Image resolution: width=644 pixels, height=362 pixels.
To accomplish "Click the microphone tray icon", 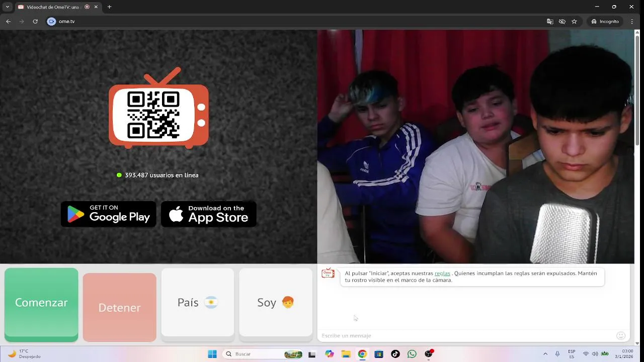I will (557, 354).
